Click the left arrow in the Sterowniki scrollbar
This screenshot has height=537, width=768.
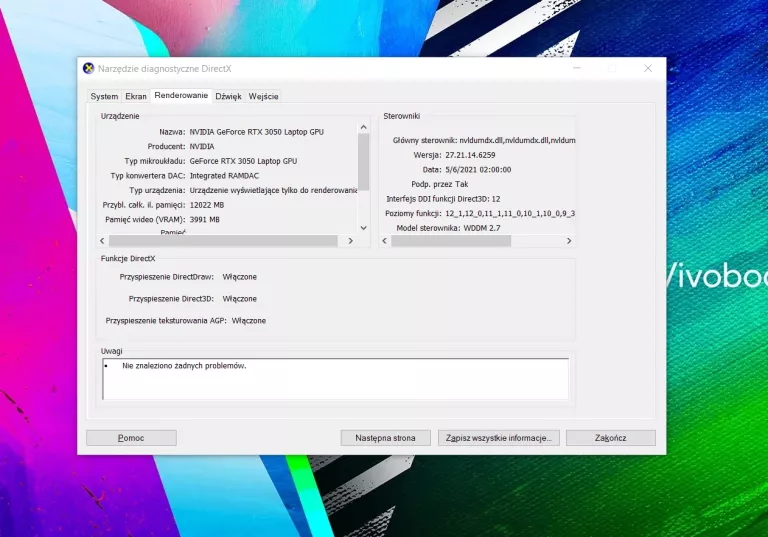tap(384, 241)
